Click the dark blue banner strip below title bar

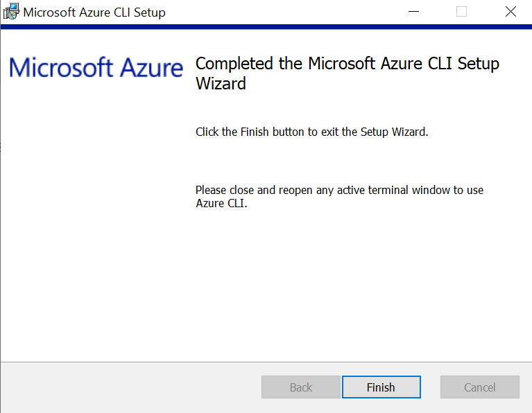[x=266, y=27]
